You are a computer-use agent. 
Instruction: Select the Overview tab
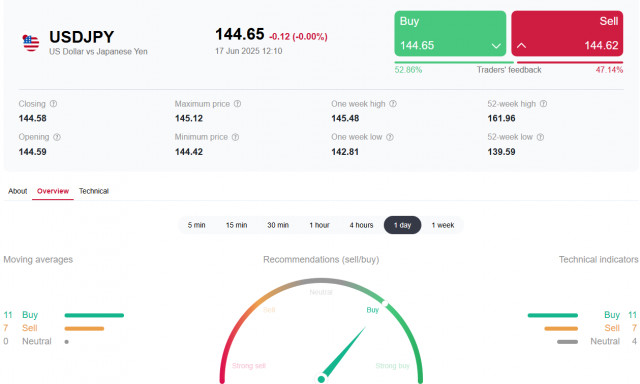click(x=53, y=191)
